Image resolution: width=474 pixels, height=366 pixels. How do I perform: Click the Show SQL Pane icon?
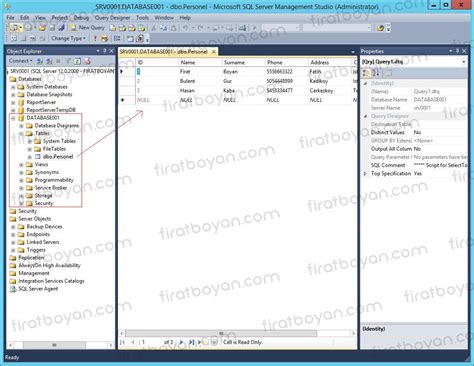point(33,39)
